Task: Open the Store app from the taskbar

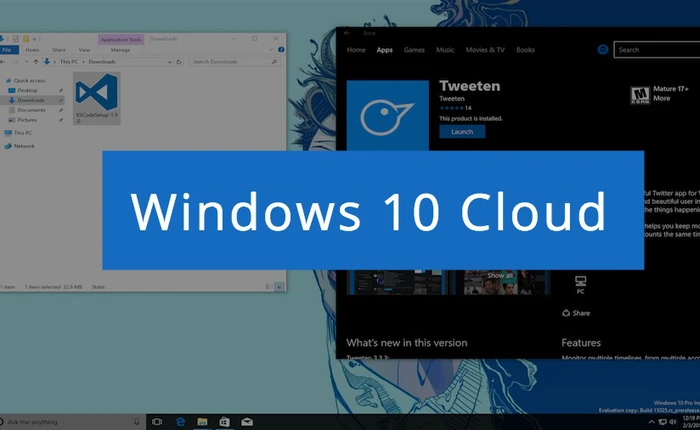Action: click(225, 422)
